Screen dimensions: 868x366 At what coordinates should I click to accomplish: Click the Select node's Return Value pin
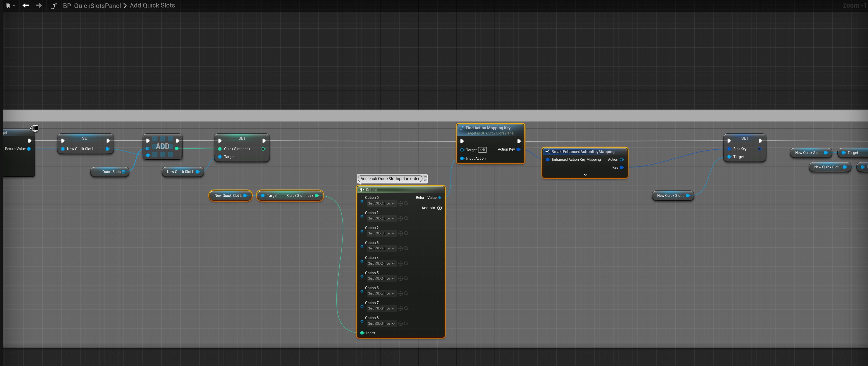(439, 198)
